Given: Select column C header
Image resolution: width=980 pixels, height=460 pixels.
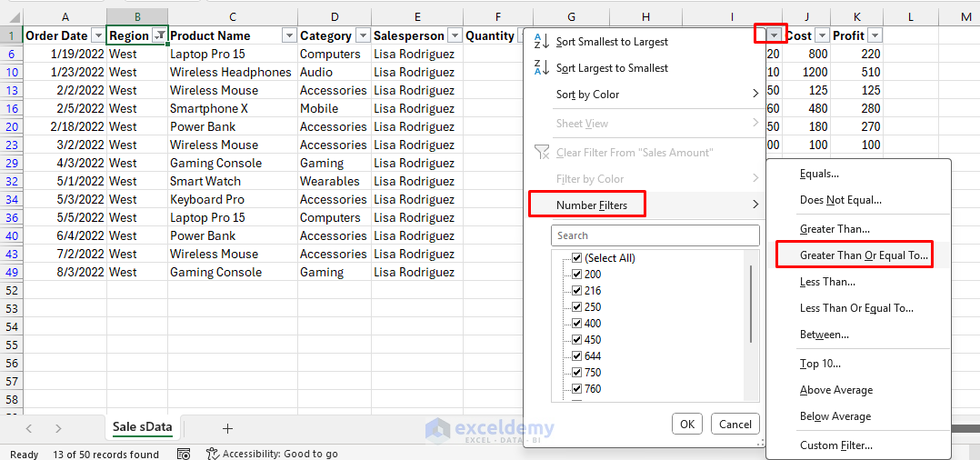Looking at the screenshot, I should [x=233, y=17].
